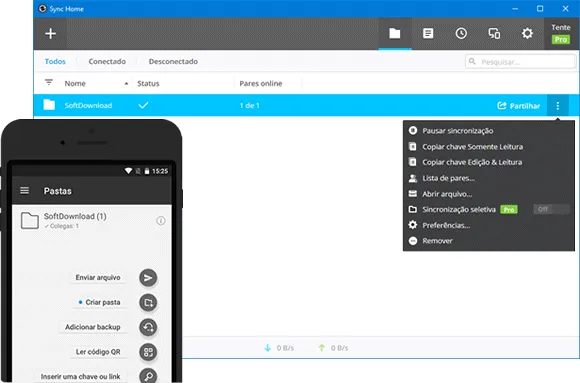This screenshot has width=580, height=383.
Task: Click the SoftDownload folder icon in list
Action: tap(49, 105)
